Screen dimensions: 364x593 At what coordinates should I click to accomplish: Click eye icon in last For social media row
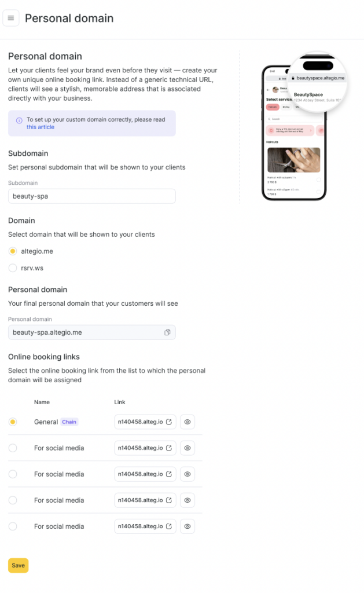(187, 526)
